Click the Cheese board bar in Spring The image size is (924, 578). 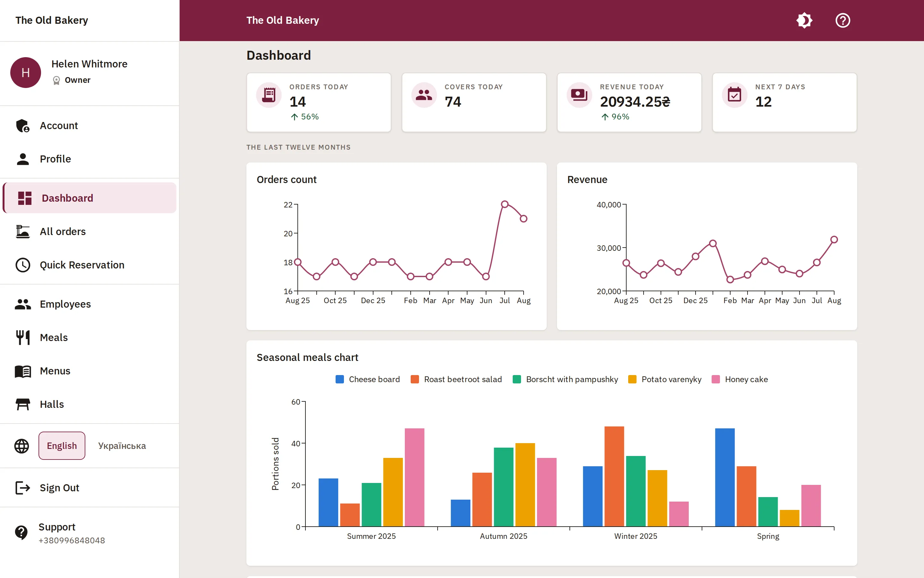725,477
